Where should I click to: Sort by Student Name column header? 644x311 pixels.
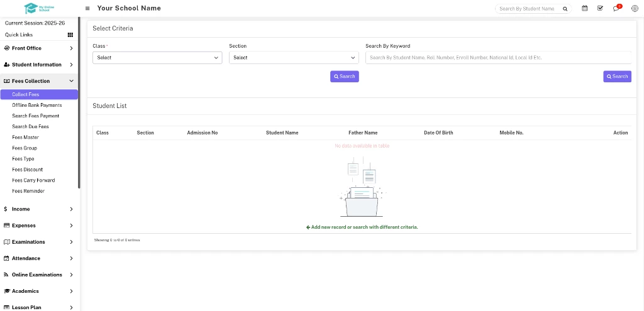(x=282, y=133)
